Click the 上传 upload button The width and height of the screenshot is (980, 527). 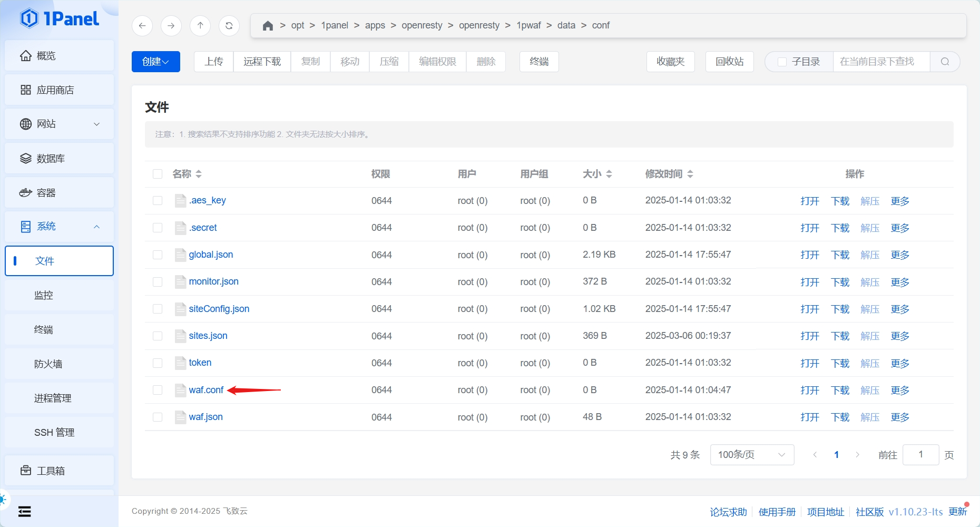(x=214, y=62)
